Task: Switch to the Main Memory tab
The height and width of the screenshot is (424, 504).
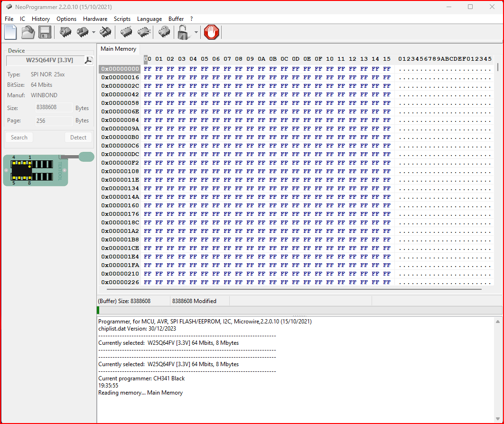Action: pyautogui.click(x=118, y=49)
